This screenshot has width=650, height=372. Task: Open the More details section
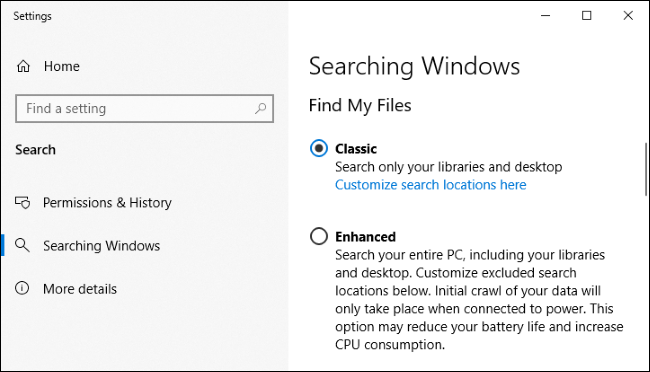80,289
